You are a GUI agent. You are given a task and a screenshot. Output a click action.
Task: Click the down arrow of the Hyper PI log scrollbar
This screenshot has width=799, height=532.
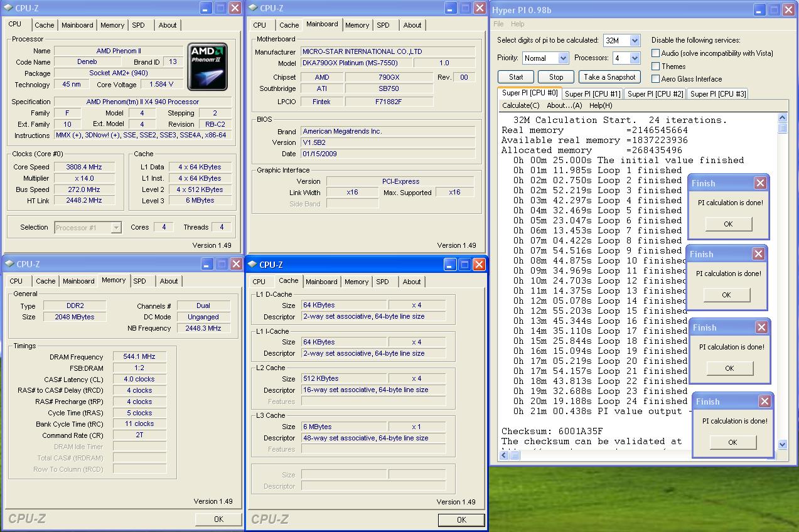(x=782, y=444)
